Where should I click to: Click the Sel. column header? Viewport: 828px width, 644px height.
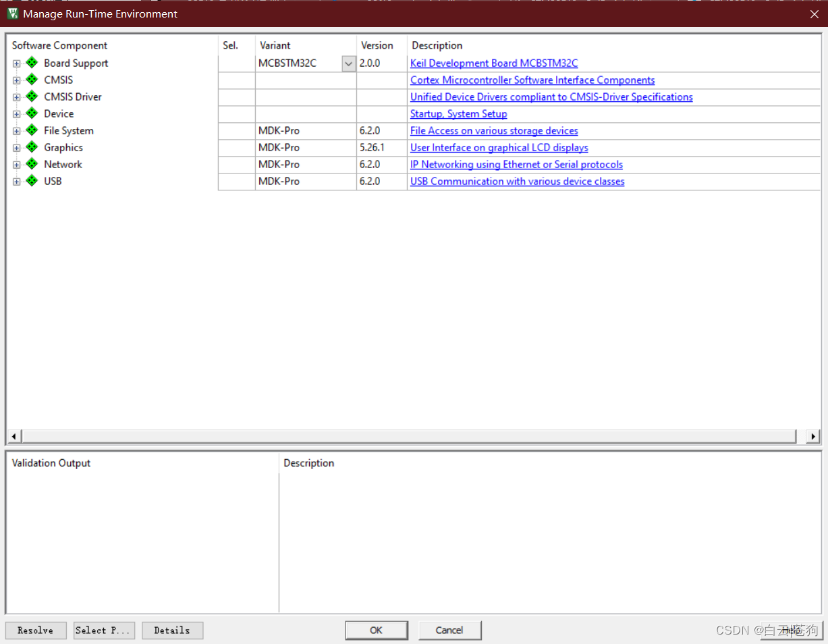click(231, 46)
